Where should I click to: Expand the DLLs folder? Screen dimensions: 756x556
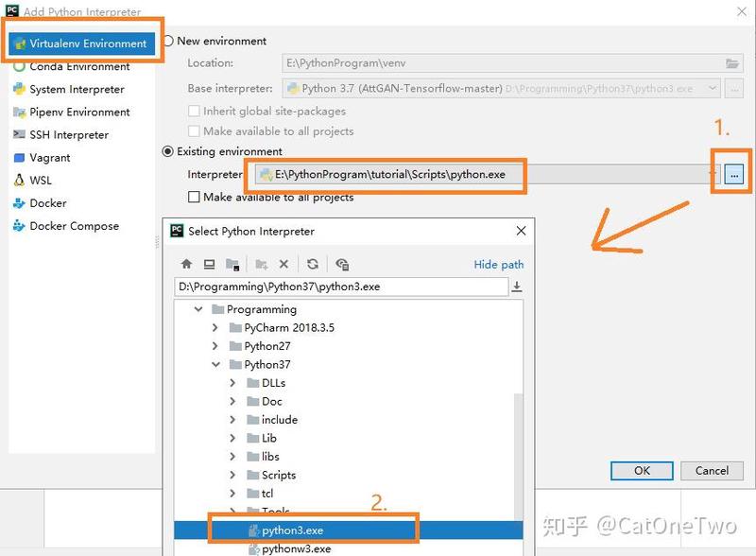pos(232,383)
